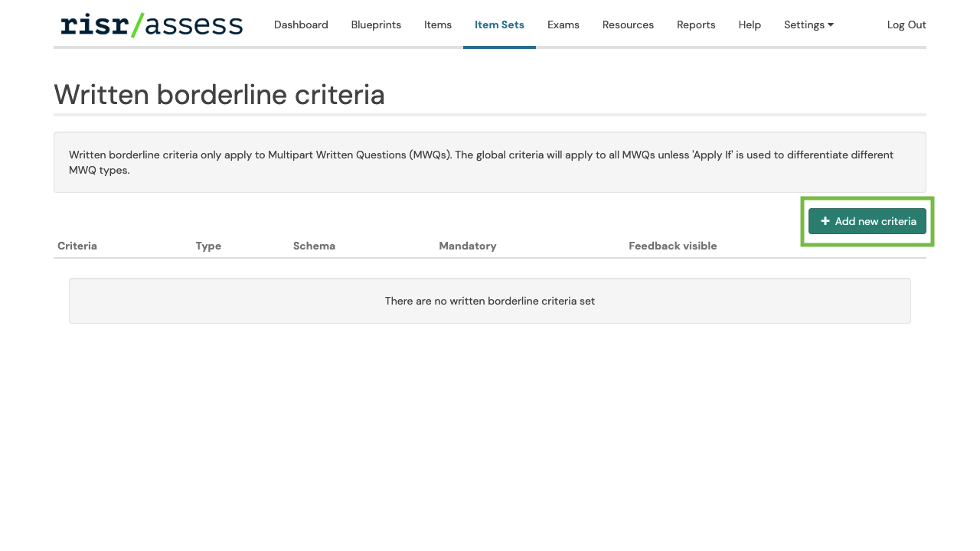Screen dimensions: 980x551
Task: Click the Type column header
Action: tap(208, 246)
